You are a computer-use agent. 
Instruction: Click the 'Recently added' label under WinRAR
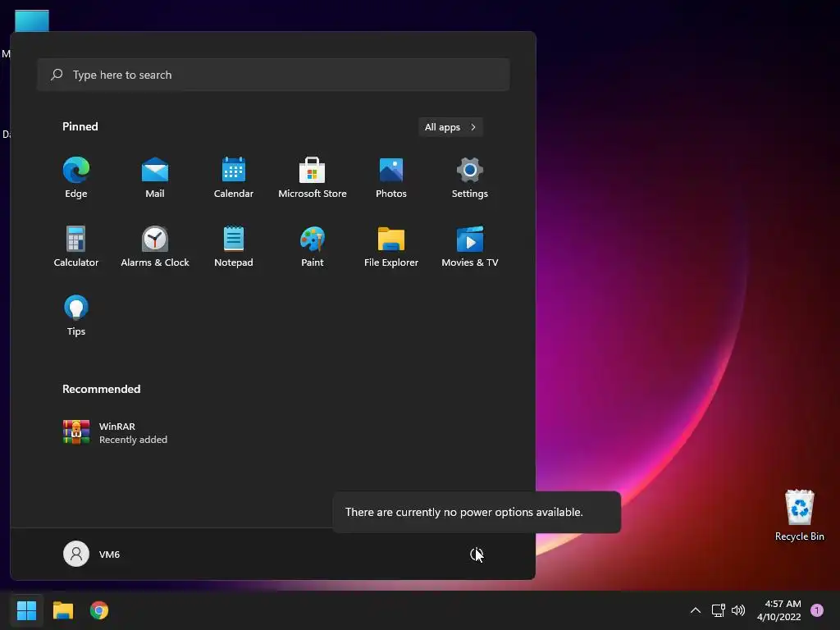[134, 440]
